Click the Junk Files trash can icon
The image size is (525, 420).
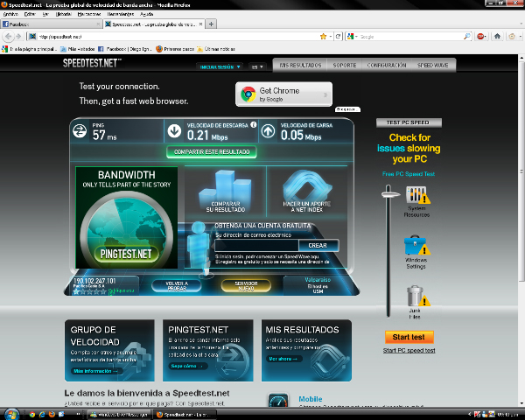point(417,296)
